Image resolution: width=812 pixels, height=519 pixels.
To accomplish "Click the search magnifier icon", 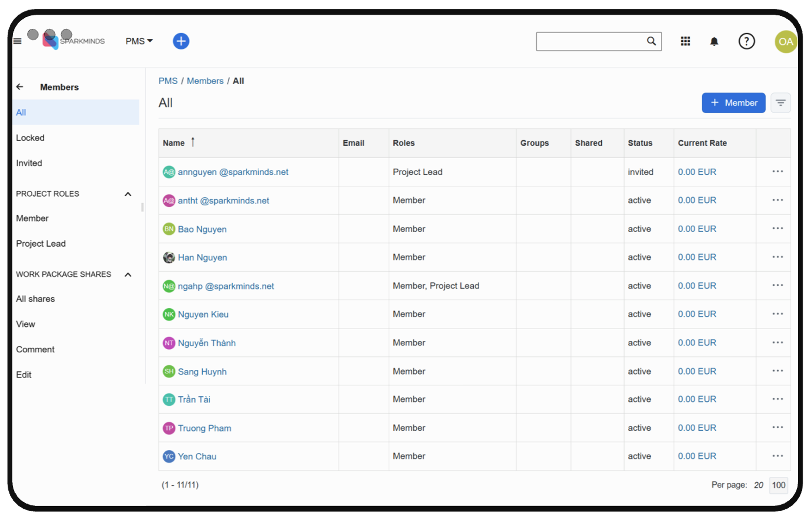I will [651, 41].
